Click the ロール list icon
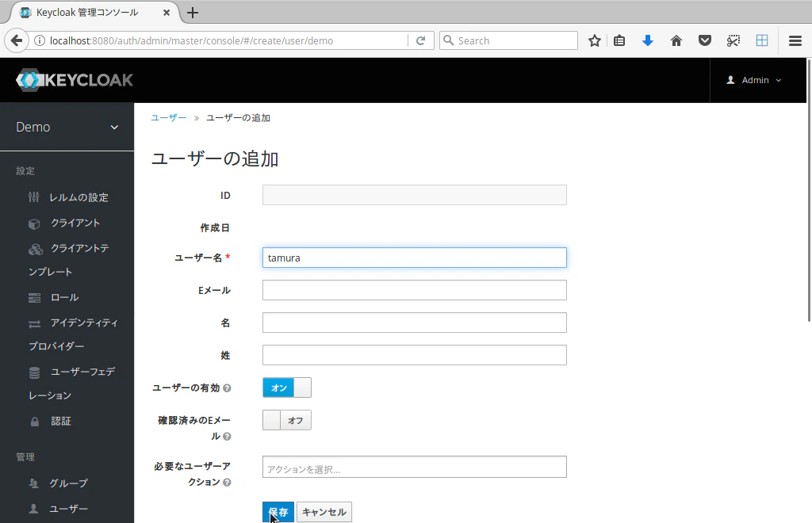The width and height of the screenshot is (812, 523). tap(34, 298)
